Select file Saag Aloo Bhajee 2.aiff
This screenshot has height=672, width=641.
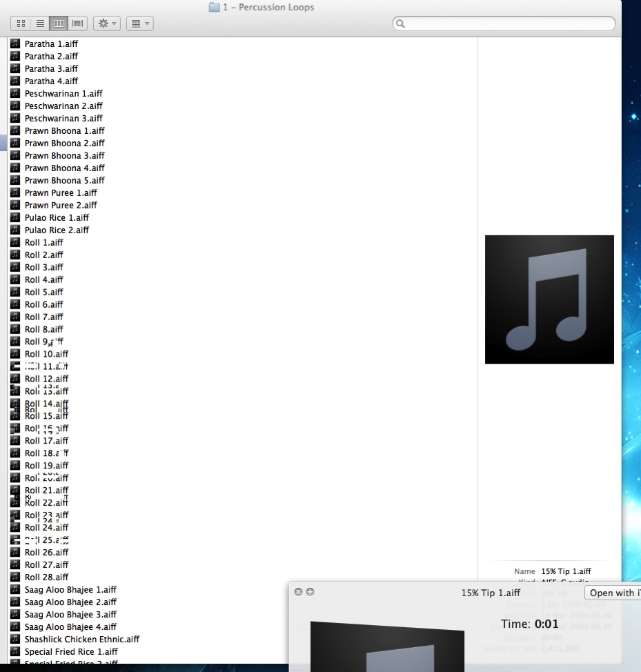70,602
